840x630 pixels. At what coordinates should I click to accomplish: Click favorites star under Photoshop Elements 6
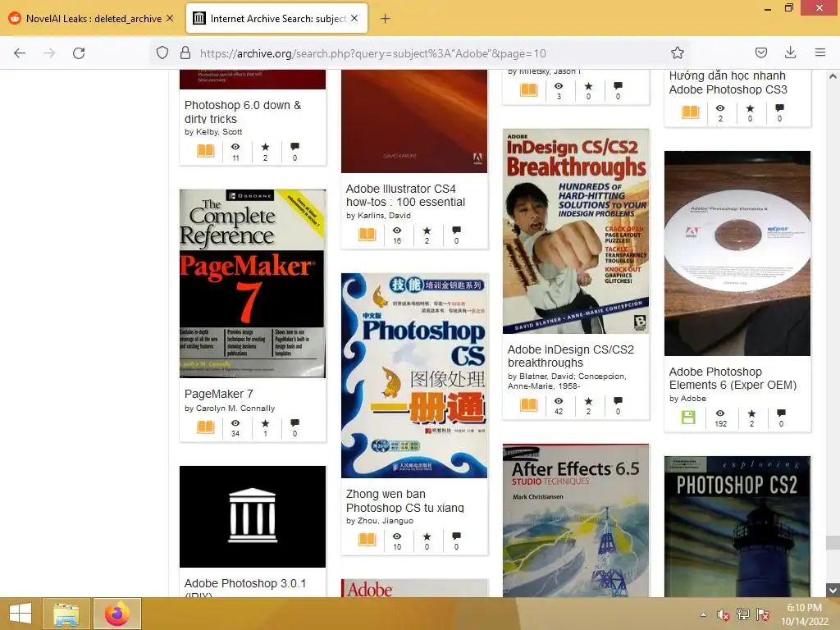tap(751, 413)
